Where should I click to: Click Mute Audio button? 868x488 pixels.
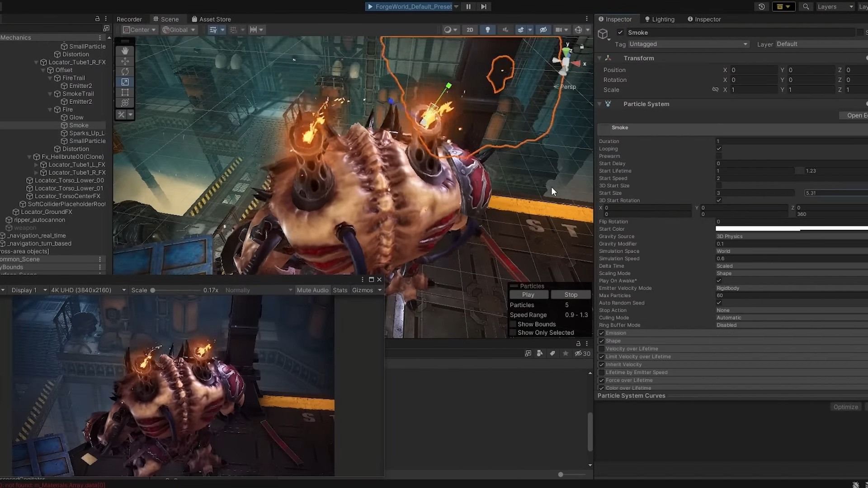click(312, 290)
